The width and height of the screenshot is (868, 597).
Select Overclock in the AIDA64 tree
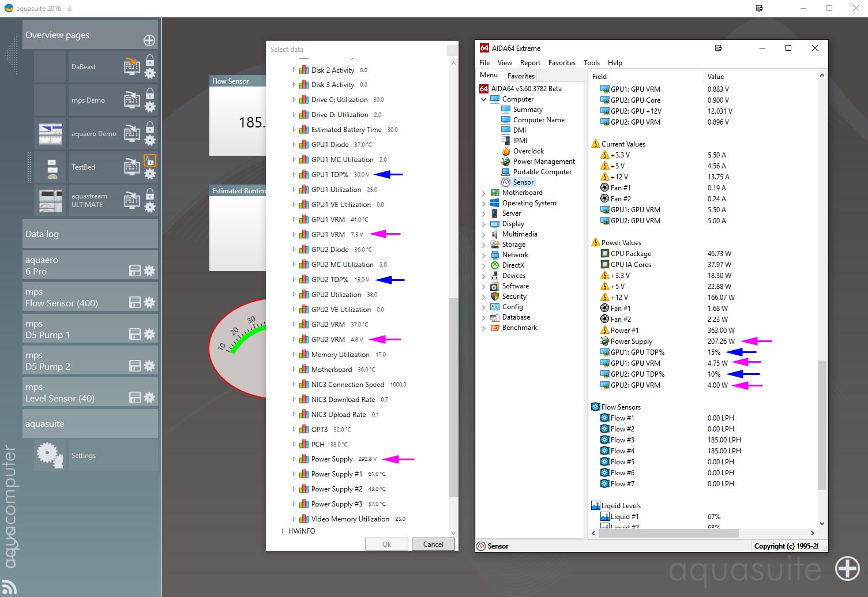(x=528, y=151)
